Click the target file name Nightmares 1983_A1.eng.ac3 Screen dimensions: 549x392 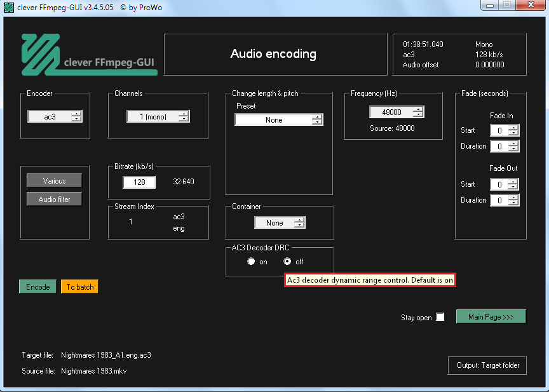pyautogui.click(x=106, y=355)
